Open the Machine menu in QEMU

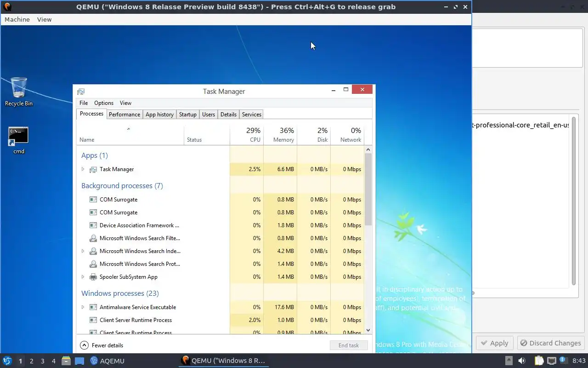coord(17,19)
